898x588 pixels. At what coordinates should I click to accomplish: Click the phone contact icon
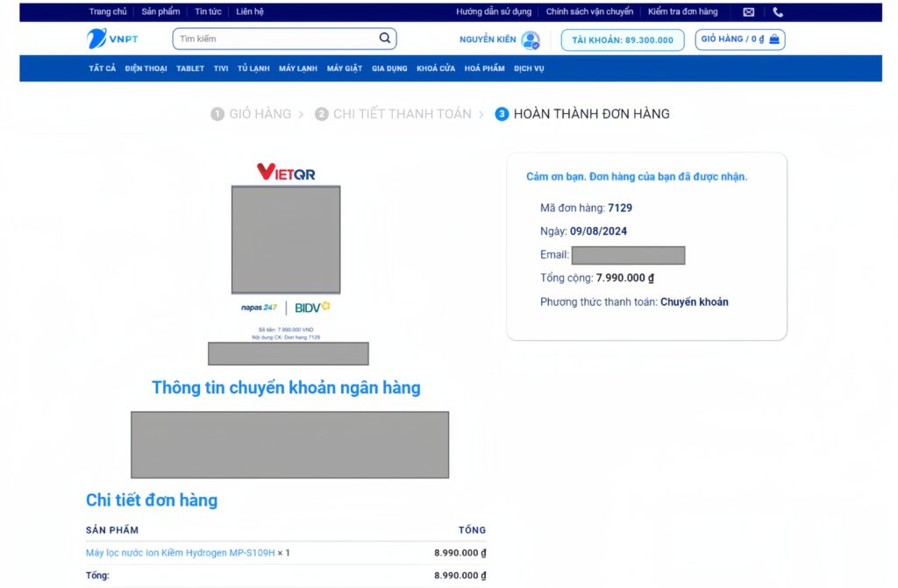tap(778, 12)
